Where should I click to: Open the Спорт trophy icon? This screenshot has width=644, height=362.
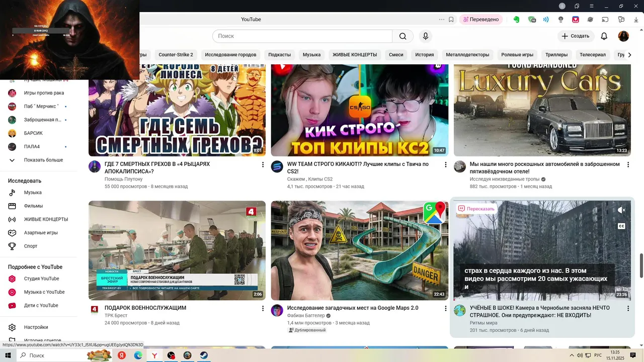(x=13, y=246)
